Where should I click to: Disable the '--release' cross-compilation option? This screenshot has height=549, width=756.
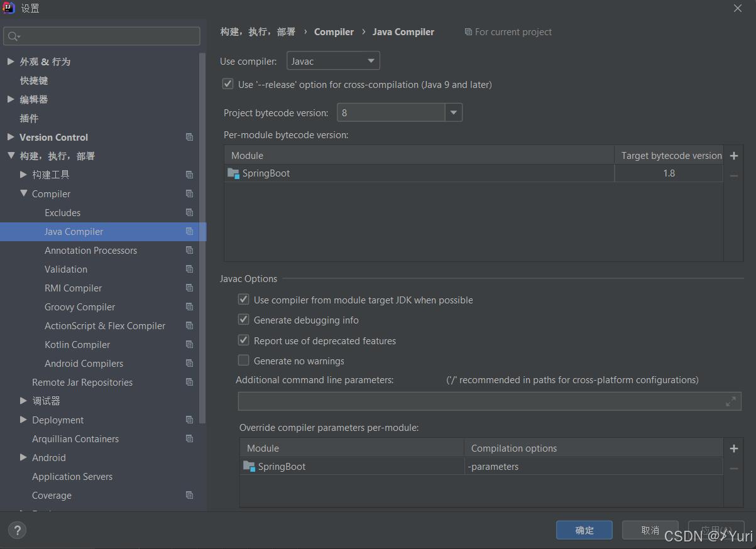click(227, 84)
